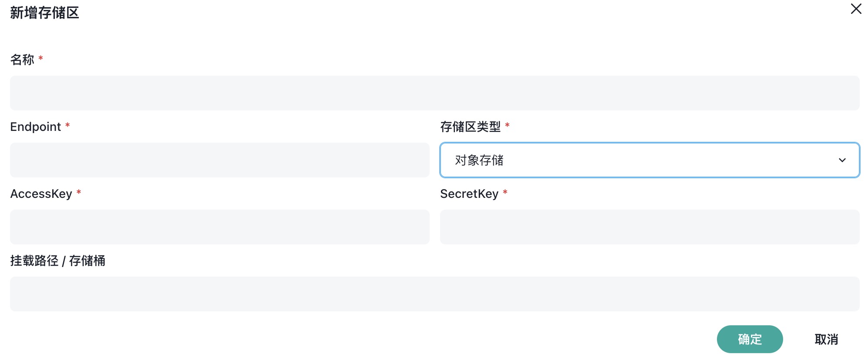Screen dimensions: 868x354
Task: Click the 取消 cancel button
Action: (826, 339)
